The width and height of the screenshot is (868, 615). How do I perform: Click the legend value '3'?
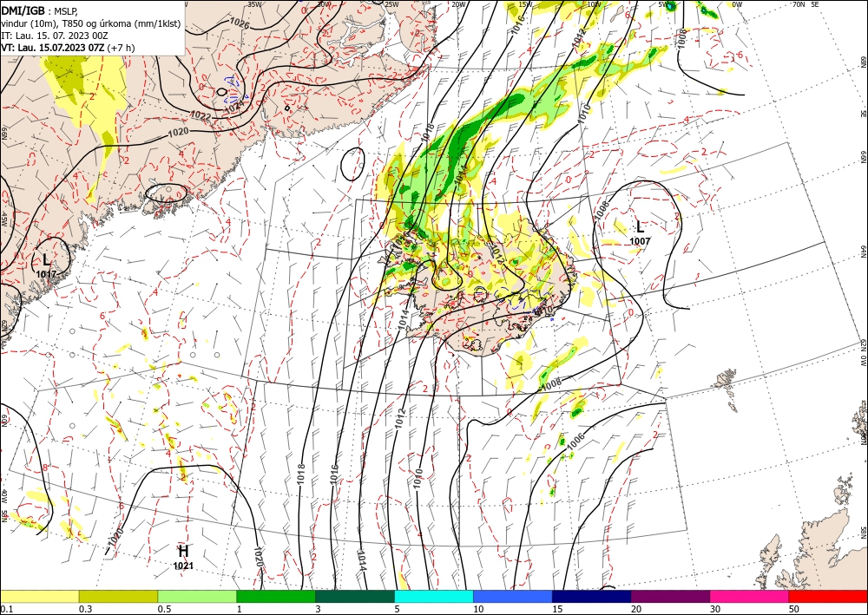click(318, 609)
